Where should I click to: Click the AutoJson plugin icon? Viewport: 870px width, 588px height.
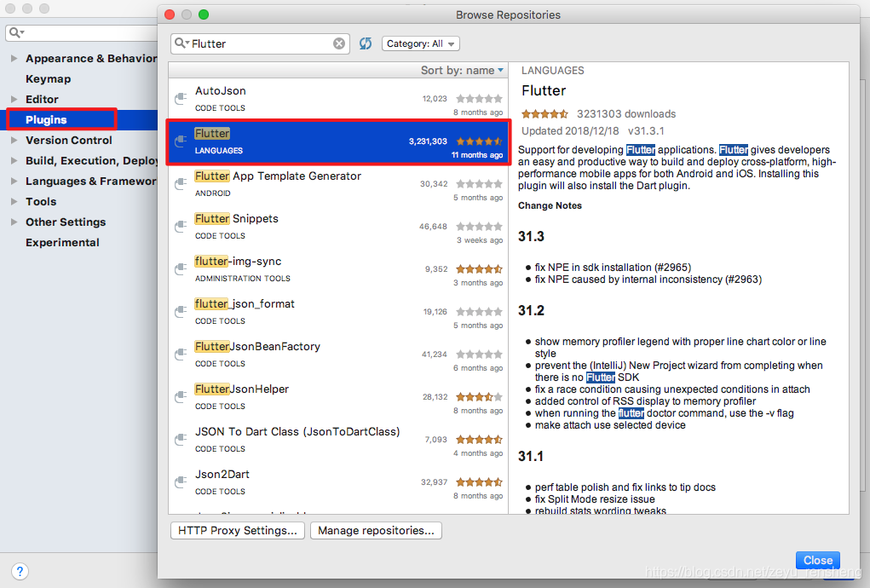[181, 99]
